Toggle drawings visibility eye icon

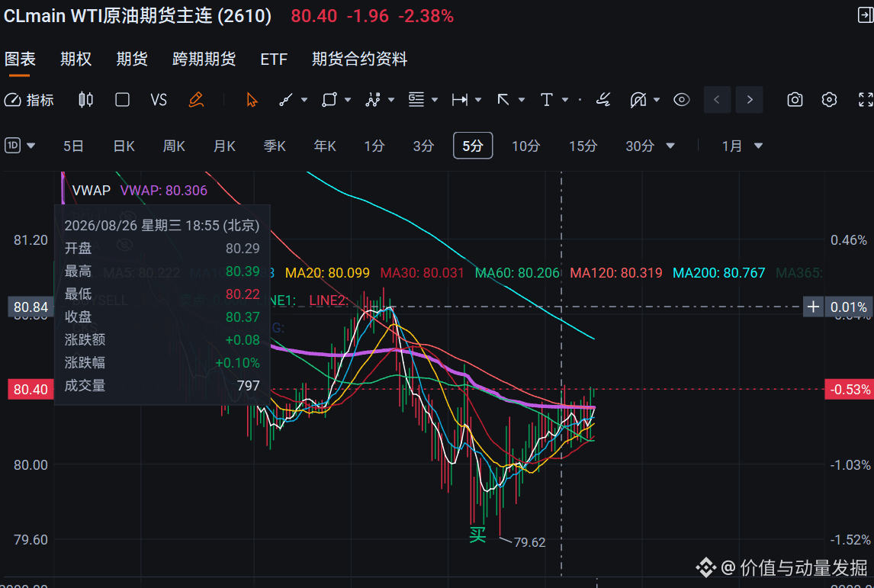point(682,100)
